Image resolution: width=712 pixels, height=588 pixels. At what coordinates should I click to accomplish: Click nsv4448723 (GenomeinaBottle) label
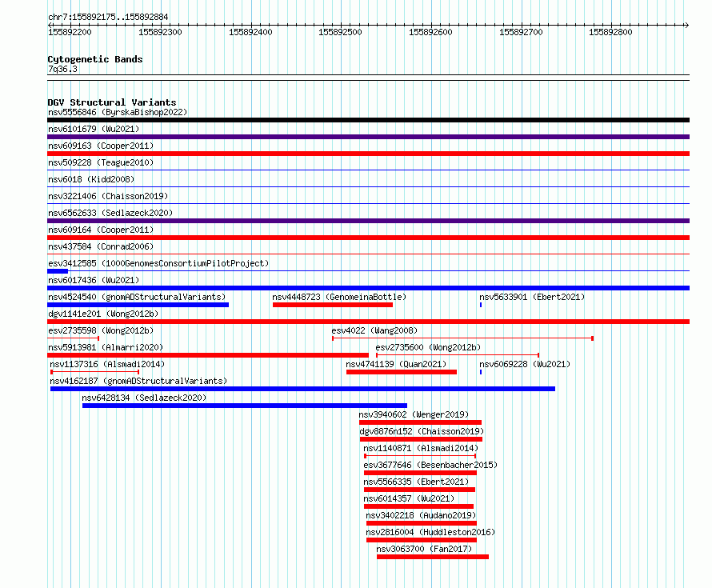pos(339,297)
